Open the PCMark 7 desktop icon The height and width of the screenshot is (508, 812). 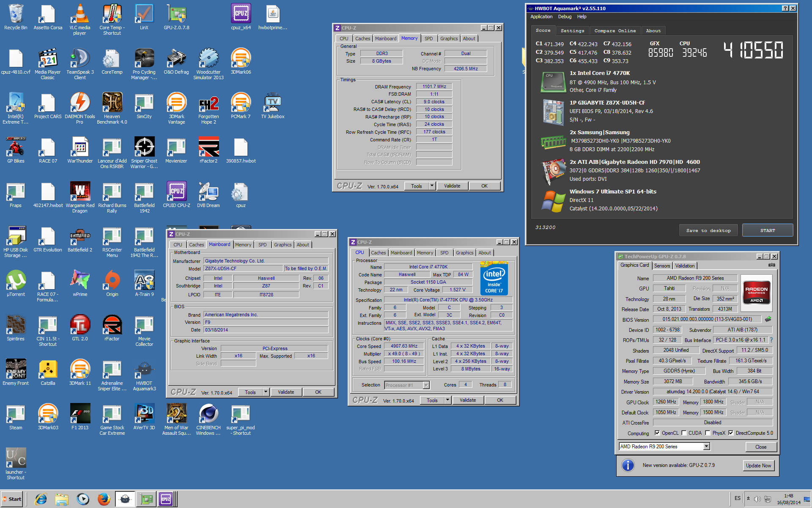click(x=241, y=106)
